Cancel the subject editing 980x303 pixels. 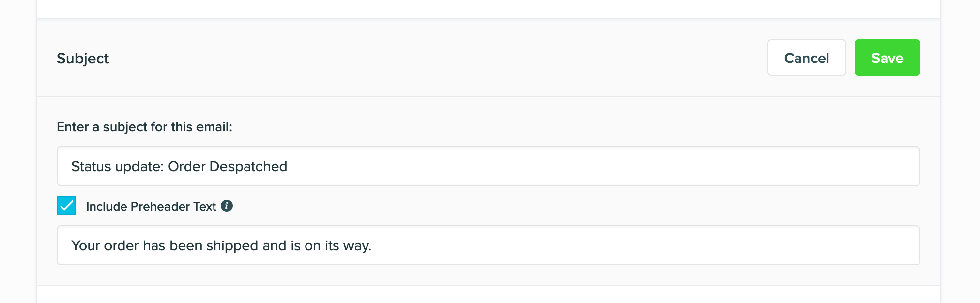[x=806, y=58]
